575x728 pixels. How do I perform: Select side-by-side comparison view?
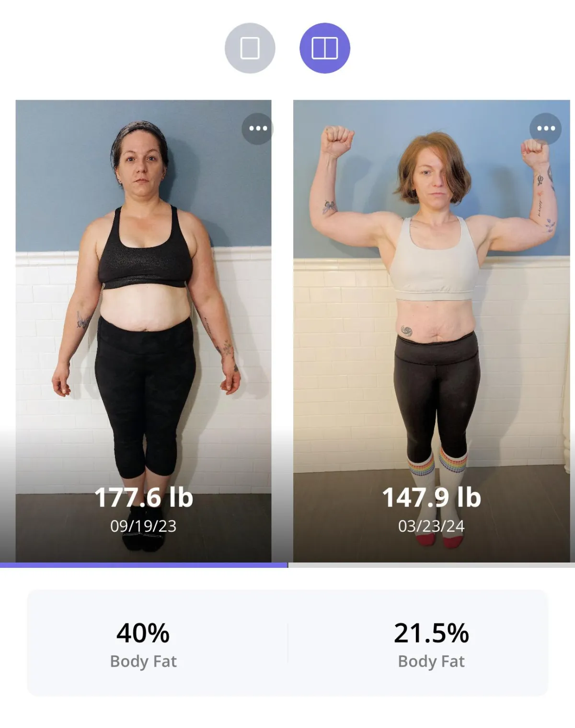(x=324, y=48)
